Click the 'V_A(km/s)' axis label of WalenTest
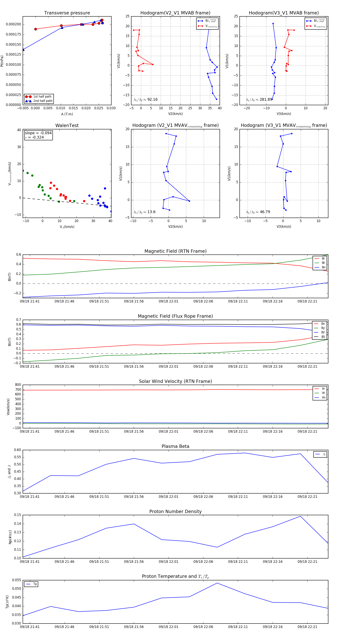The height and width of the screenshot is (644, 351). click(x=67, y=227)
